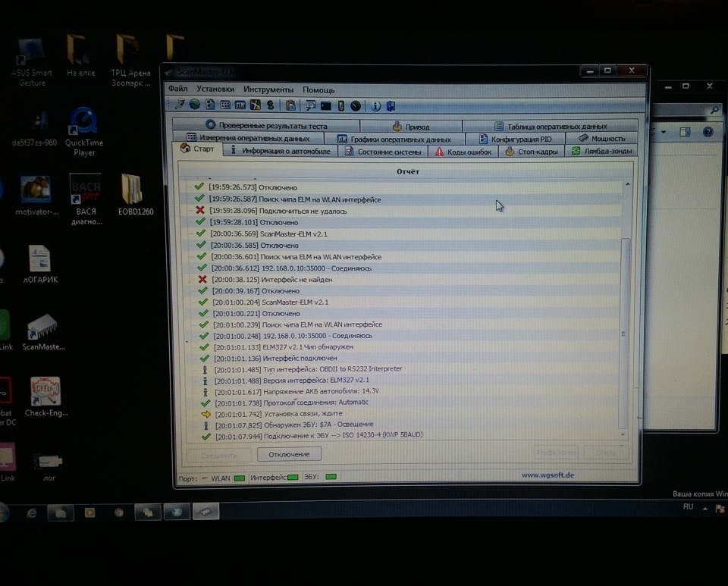The height and width of the screenshot is (586, 728).
Task: Open the Файл menu
Action: pos(177,89)
